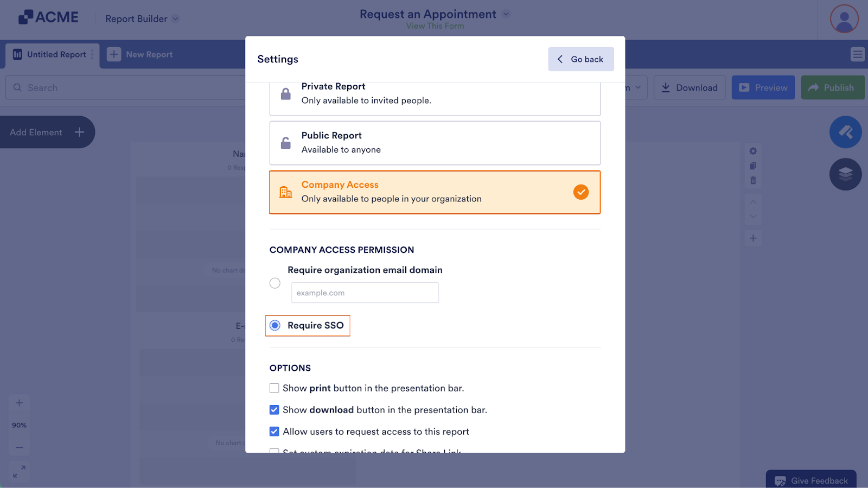Open element settings gear icon
868x488 pixels.
click(753, 151)
